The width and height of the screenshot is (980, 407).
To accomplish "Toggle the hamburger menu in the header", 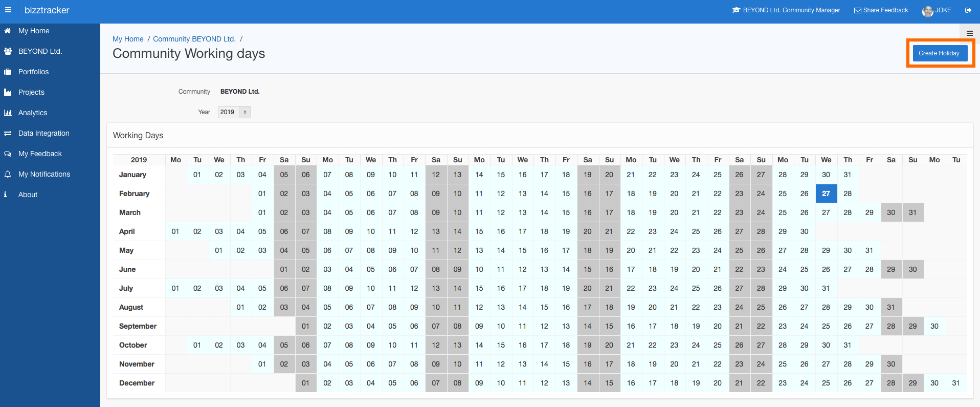I will [8, 10].
